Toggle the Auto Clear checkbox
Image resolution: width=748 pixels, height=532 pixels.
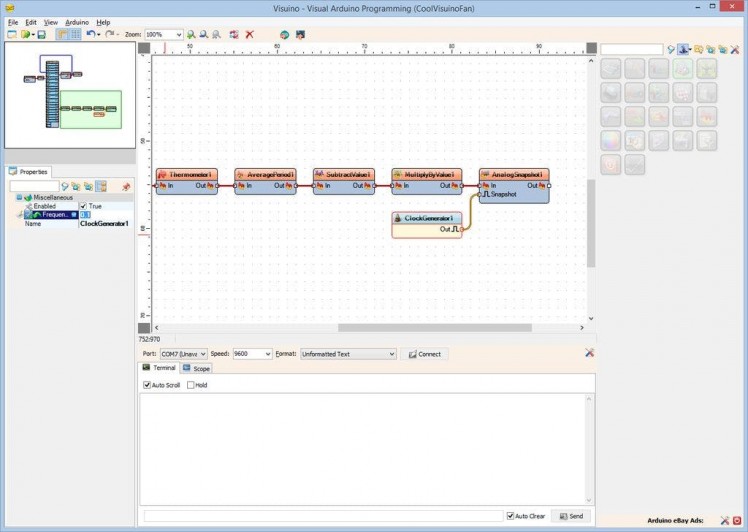[x=511, y=516]
